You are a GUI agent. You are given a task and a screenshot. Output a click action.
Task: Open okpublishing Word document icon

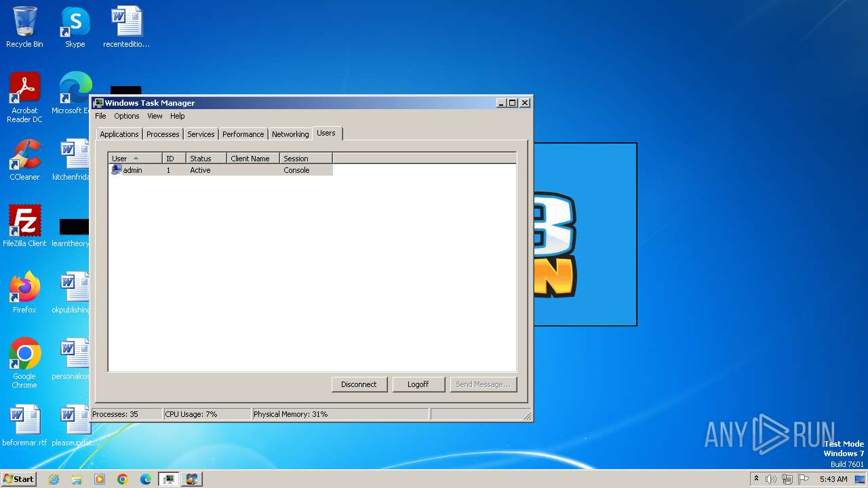click(x=72, y=293)
